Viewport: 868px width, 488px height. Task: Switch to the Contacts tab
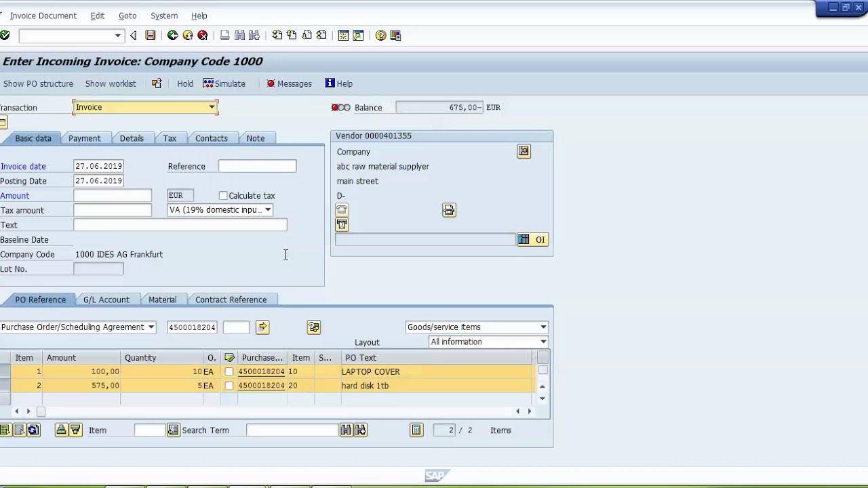tap(212, 138)
